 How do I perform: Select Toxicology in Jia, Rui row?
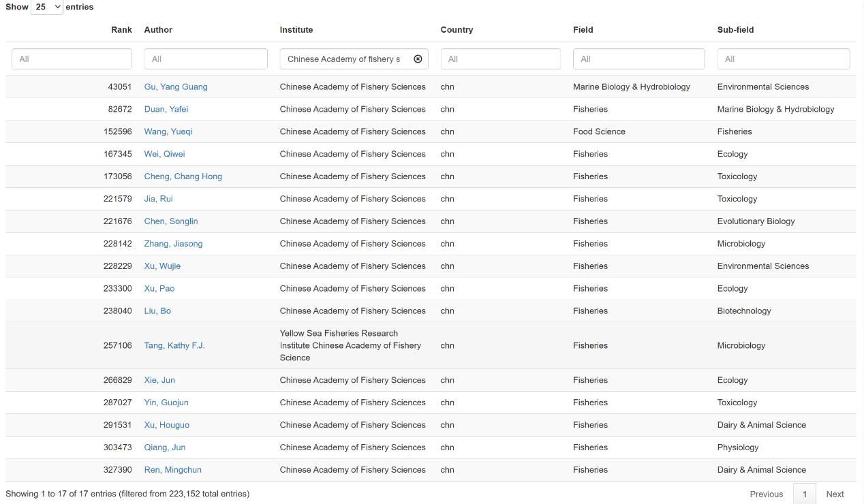(x=737, y=199)
